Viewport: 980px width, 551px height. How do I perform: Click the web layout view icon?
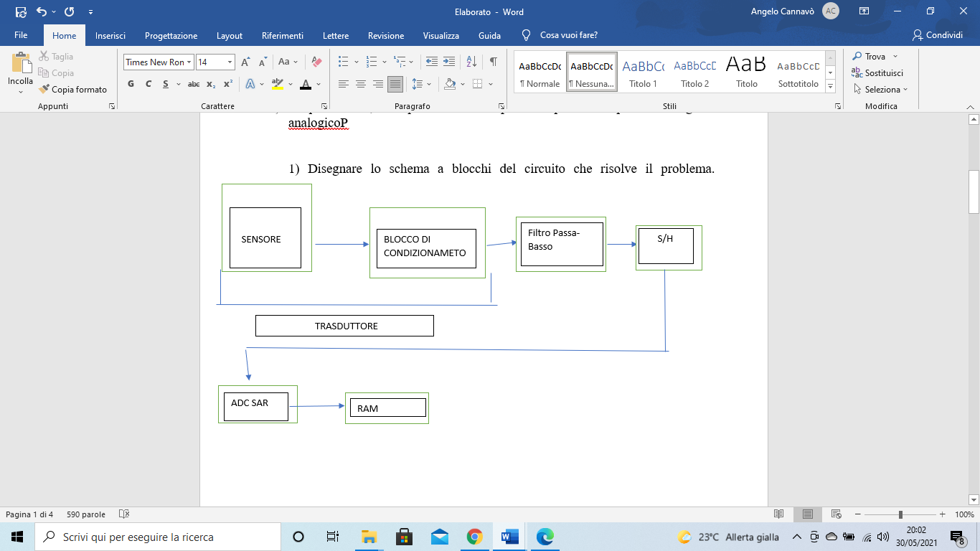point(837,514)
